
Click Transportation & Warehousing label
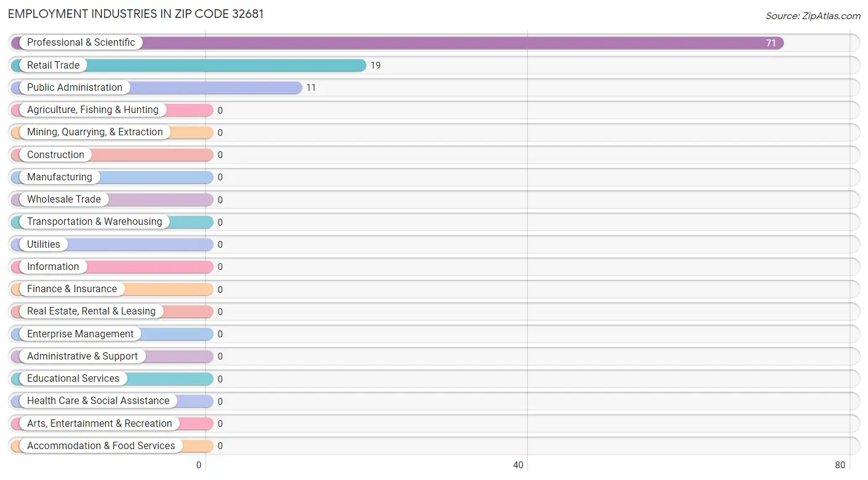coord(94,222)
